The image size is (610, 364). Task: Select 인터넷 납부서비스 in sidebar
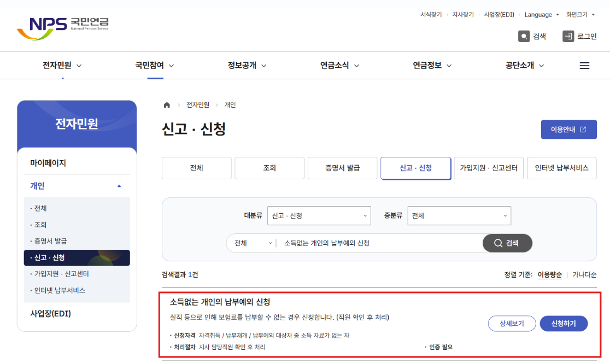click(x=59, y=290)
